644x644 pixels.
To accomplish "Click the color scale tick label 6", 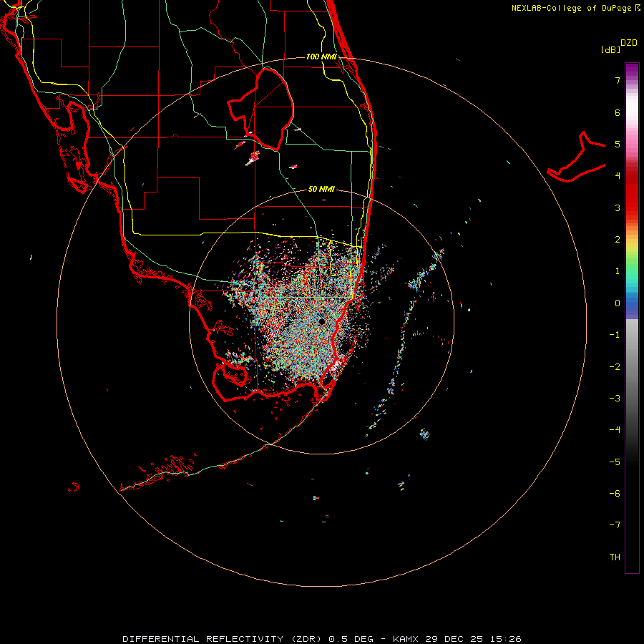I will coord(618,112).
